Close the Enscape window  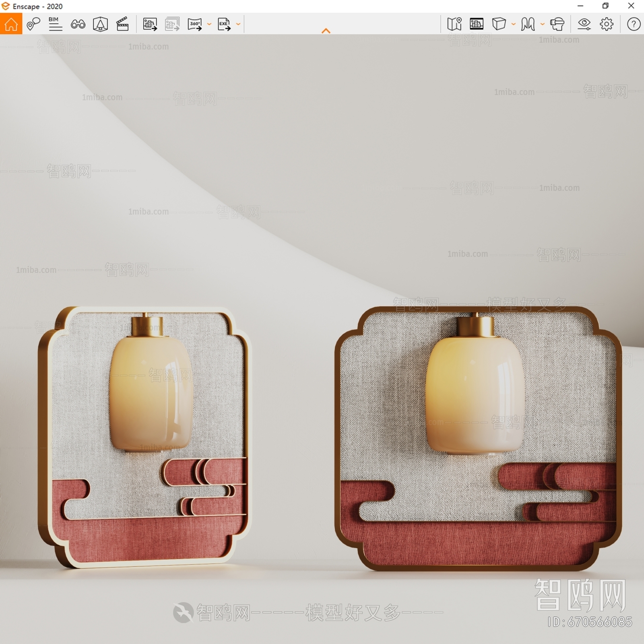pyautogui.click(x=631, y=6)
